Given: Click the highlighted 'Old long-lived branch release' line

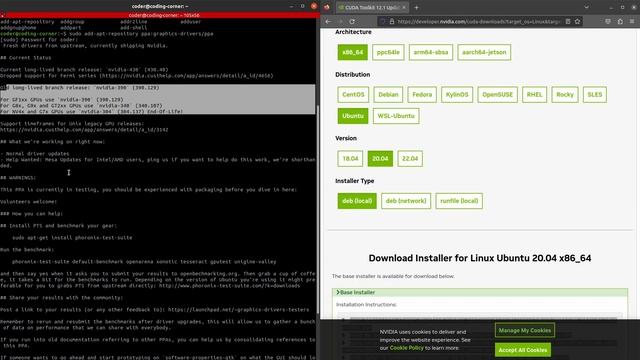Looking at the screenshot, I should pyautogui.click(x=80, y=88).
